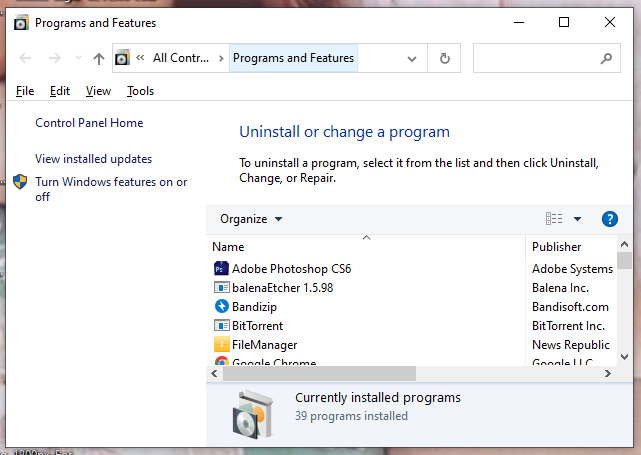Open the Tools menu
Screen dimensions: 641x455
140,91
